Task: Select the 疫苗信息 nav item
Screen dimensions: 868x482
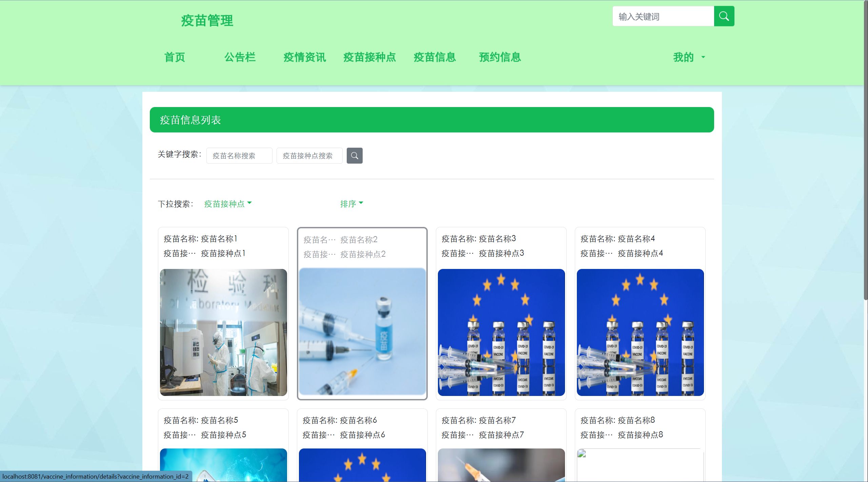Action: (435, 57)
